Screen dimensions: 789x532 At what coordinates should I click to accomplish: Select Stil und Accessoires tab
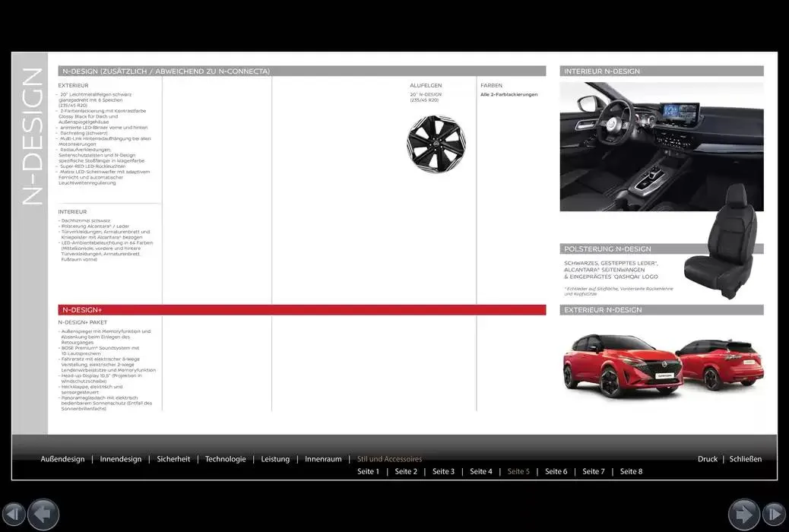click(389, 459)
